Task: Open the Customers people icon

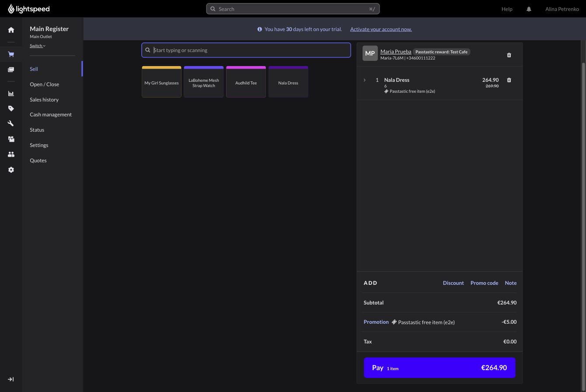Action: pos(11,154)
